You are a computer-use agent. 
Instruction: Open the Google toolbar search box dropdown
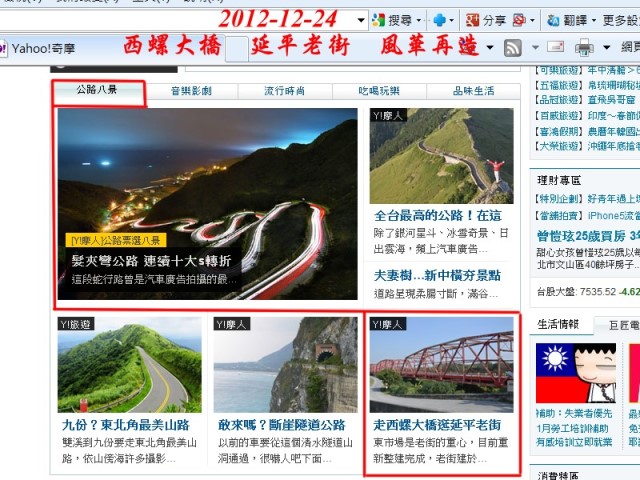tap(361, 20)
